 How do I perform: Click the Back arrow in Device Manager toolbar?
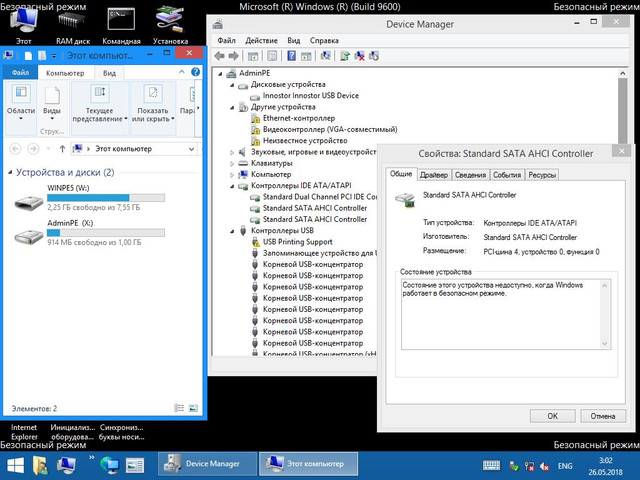click(x=220, y=56)
